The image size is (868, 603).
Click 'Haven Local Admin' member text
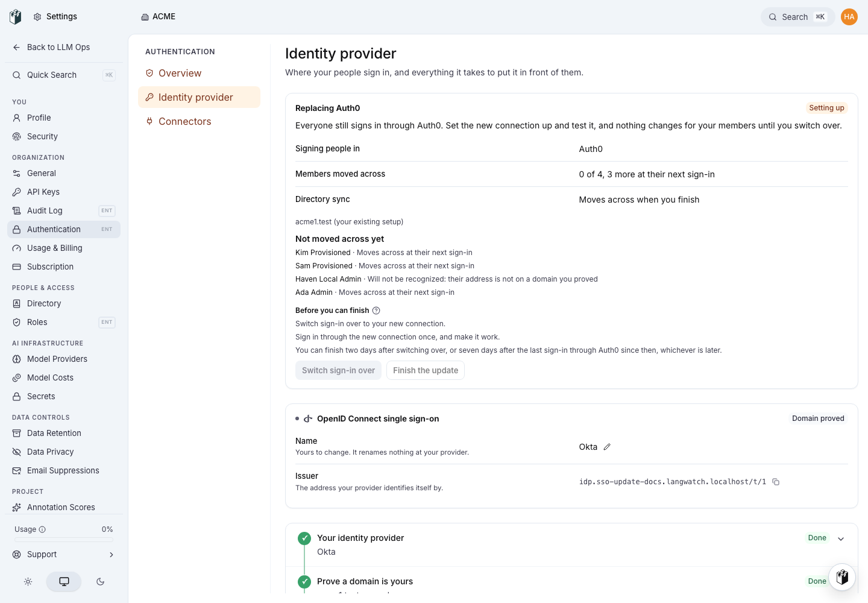point(328,279)
